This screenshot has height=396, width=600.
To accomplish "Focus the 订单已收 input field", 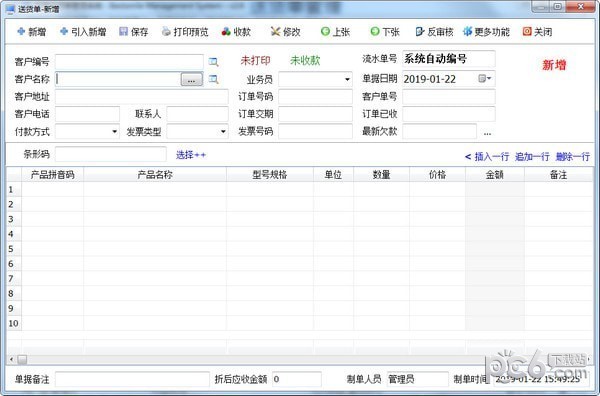I will (x=449, y=114).
